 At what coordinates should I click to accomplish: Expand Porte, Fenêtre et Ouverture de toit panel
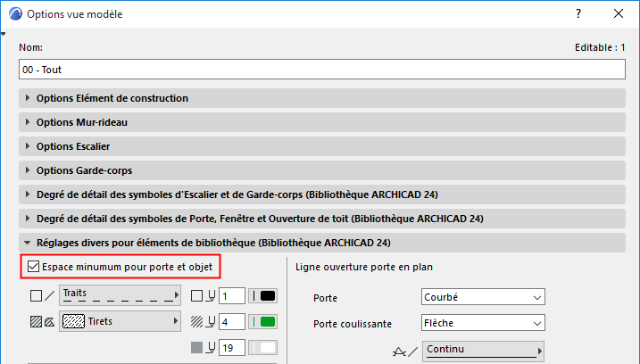pos(322,219)
